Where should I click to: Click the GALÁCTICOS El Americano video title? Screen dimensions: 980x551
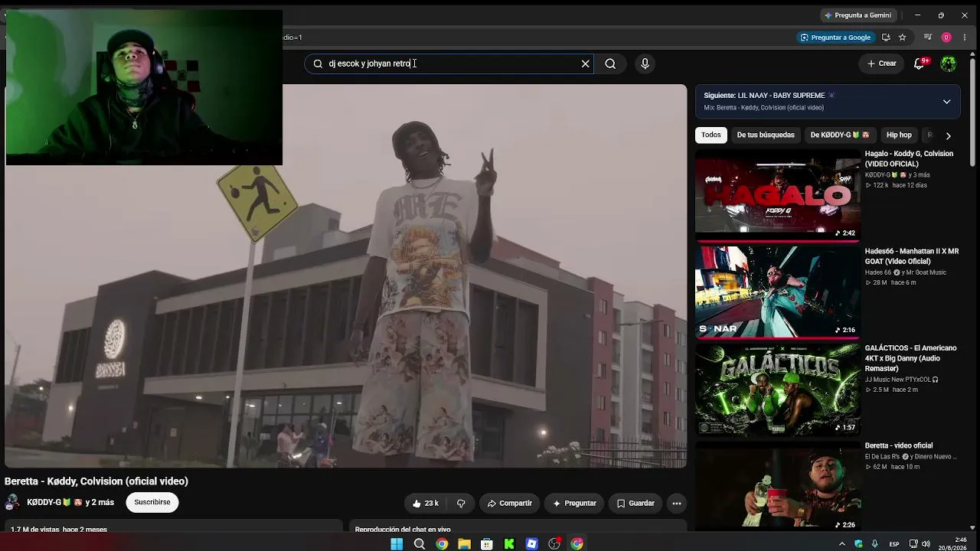pos(910,358)
